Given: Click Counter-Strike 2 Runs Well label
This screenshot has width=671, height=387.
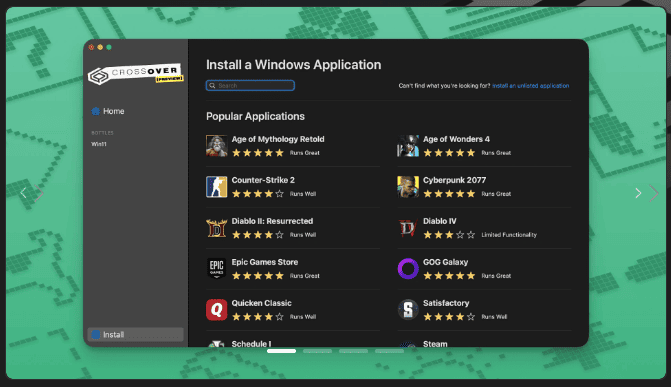Looking at the screenshot, I should pyautogui.click(x=303, y=194).
